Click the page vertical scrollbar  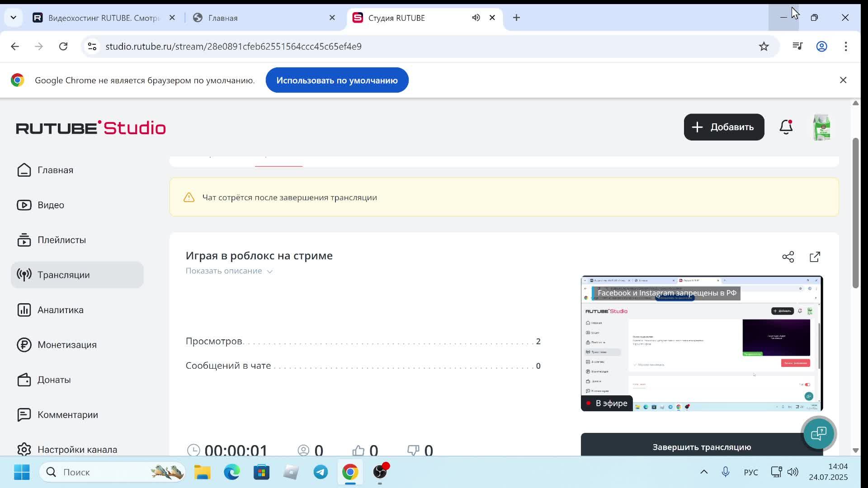[855, 212]
